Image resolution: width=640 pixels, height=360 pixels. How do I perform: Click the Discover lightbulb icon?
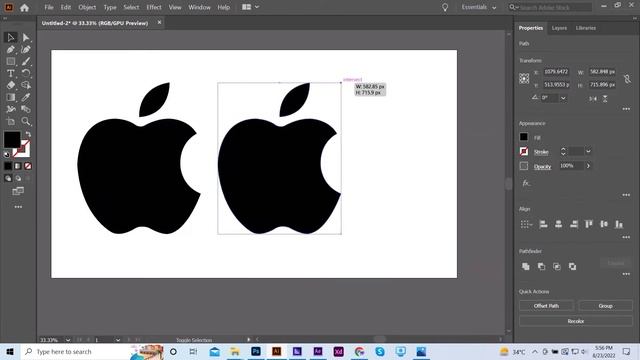[x=445, y=7]
